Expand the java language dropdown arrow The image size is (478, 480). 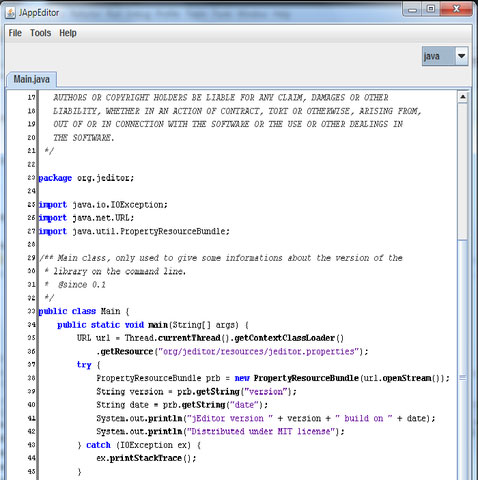click(461, 56)
